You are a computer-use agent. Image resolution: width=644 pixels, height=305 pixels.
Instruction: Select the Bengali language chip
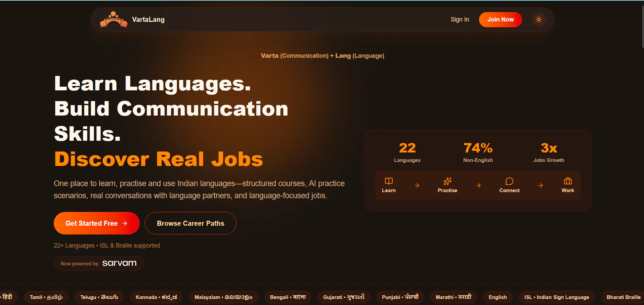click(x=288, y=297)
